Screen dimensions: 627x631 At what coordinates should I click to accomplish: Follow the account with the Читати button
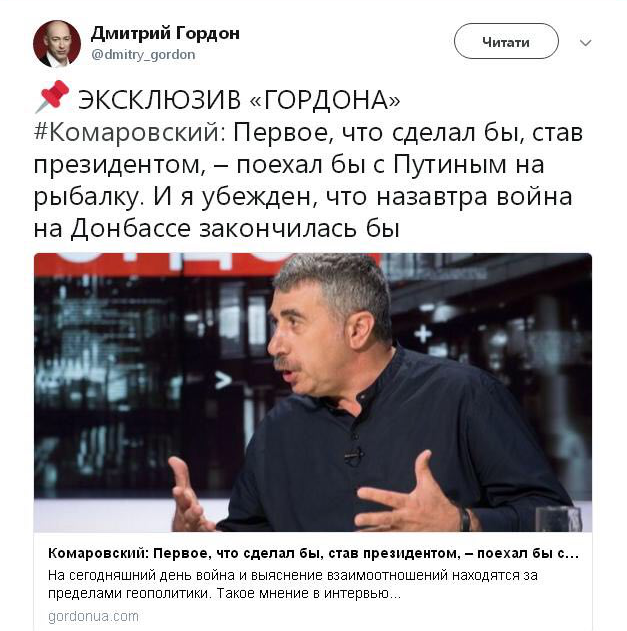point(506,41)
